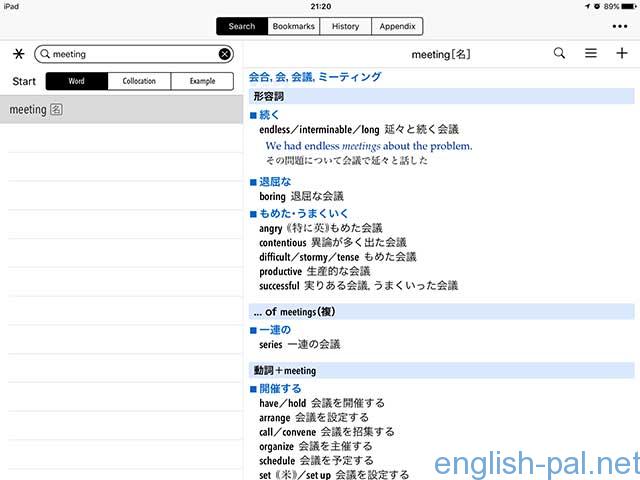The width and height of the screenshot is (640, 480).
Task: Open in-page search magnifier icon
Action: click(x=560, y=54)
